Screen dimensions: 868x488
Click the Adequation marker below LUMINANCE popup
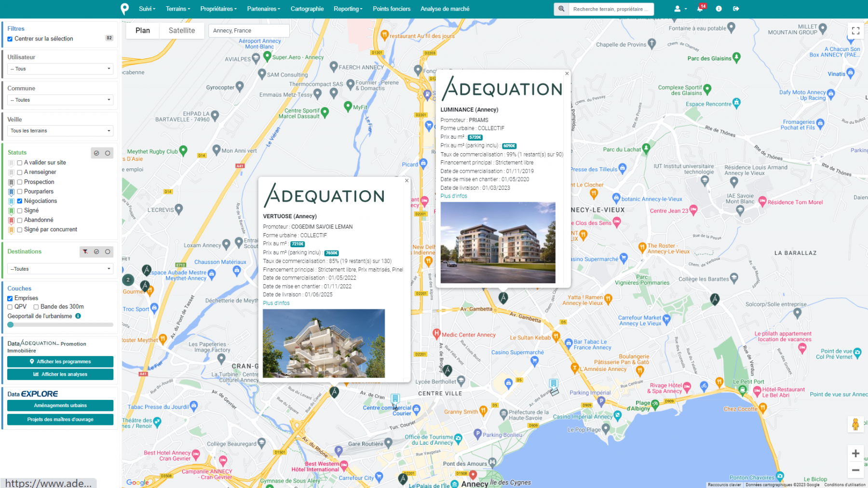[x=503, y=297]
